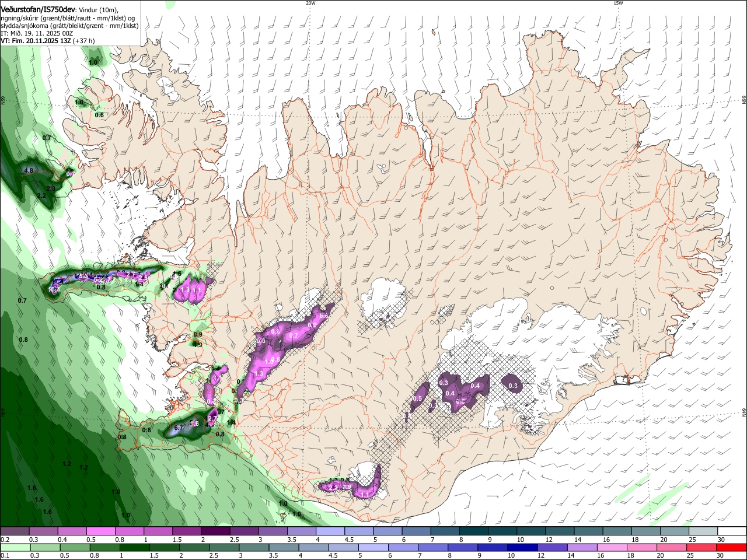747x560 pixels.
Task: Pick the upper legend swatch between 4 and 4.5
Action: click(x=330, y=531)
